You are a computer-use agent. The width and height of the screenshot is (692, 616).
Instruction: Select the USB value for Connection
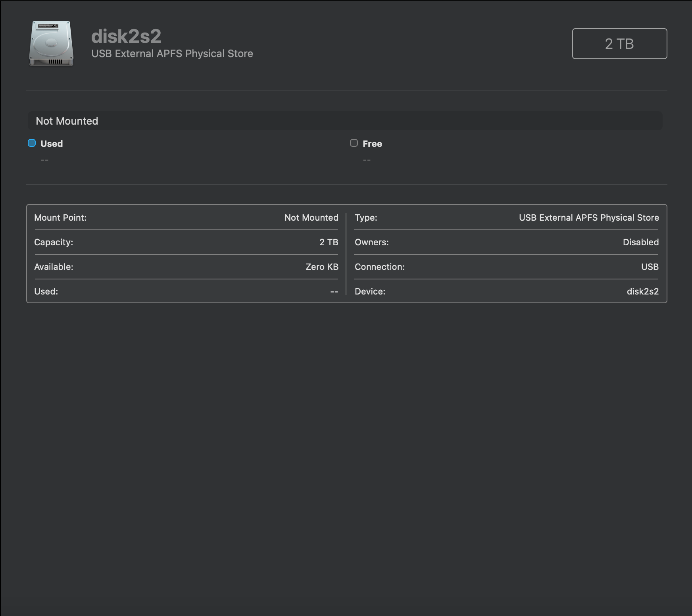pos(650,267)
